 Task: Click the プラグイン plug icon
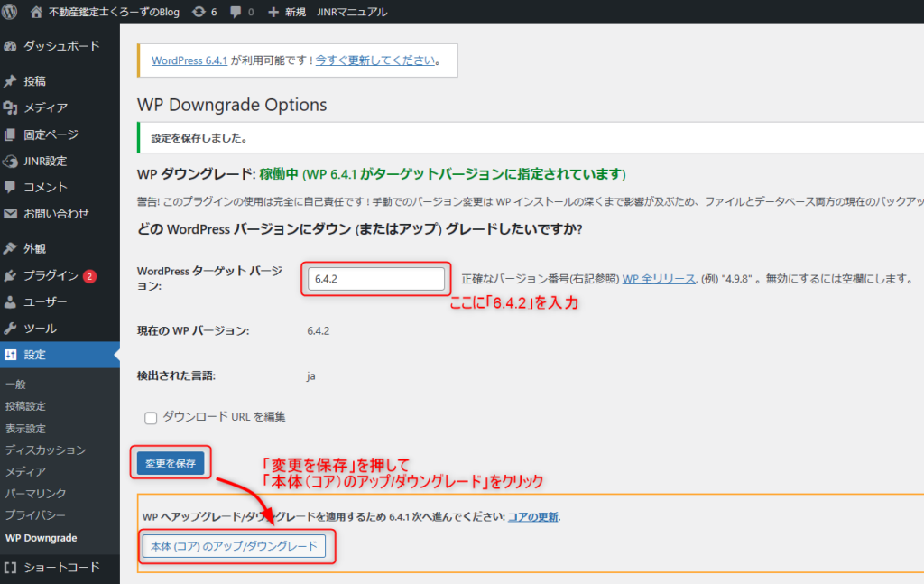tap(10, 276)
